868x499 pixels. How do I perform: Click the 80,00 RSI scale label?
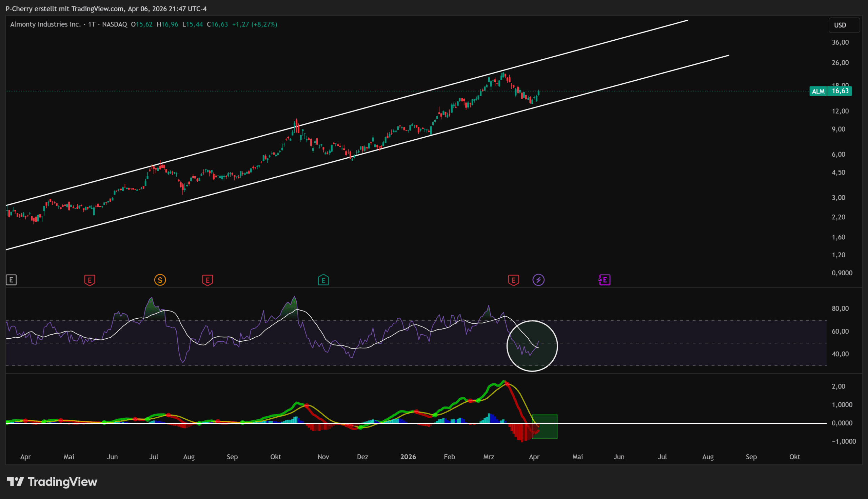pos(840,308)
